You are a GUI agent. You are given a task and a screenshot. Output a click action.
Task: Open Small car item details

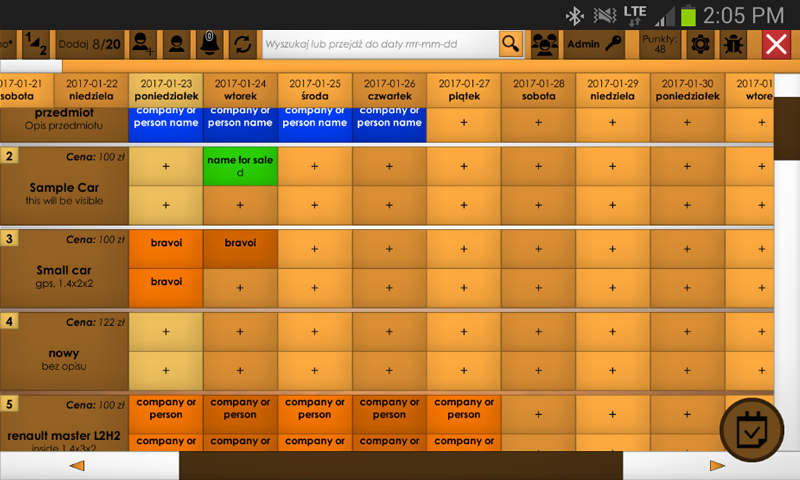[64, 269]
